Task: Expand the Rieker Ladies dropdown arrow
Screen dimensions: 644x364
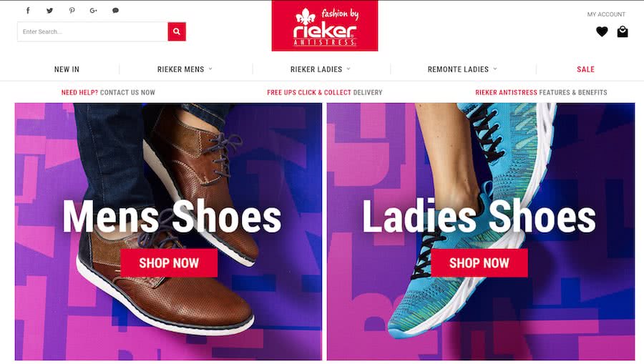Action: 348,69
